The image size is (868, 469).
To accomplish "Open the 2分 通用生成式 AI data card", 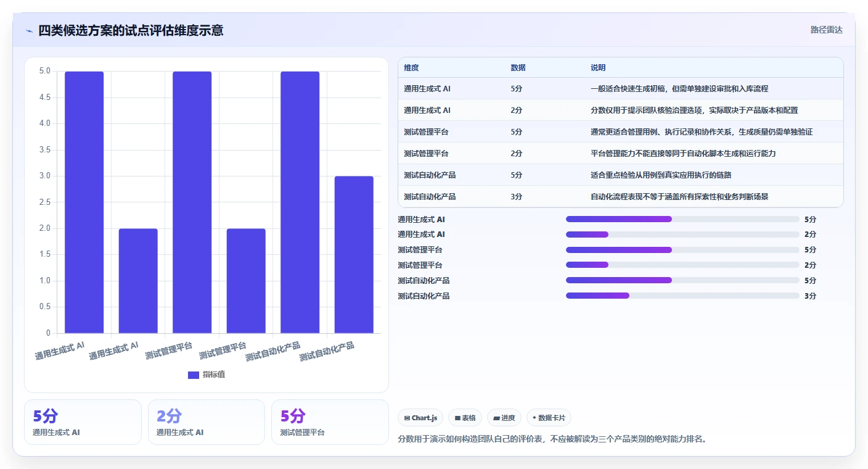I will point(207,422).
